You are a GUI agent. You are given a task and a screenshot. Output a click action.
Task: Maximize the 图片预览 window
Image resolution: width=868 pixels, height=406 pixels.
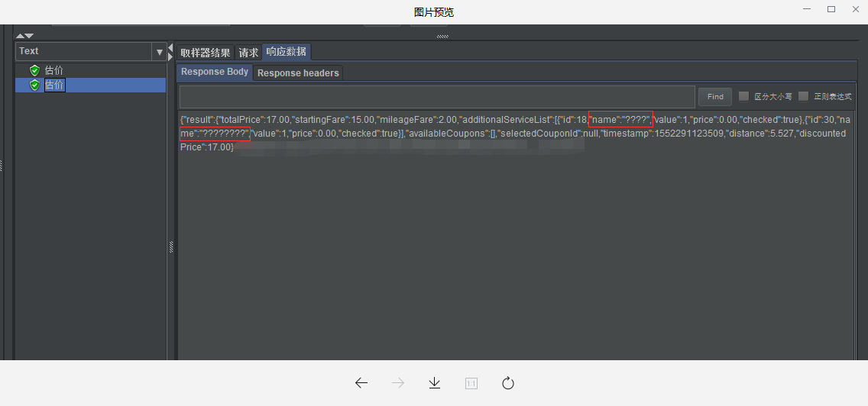[x=831, y=9]
